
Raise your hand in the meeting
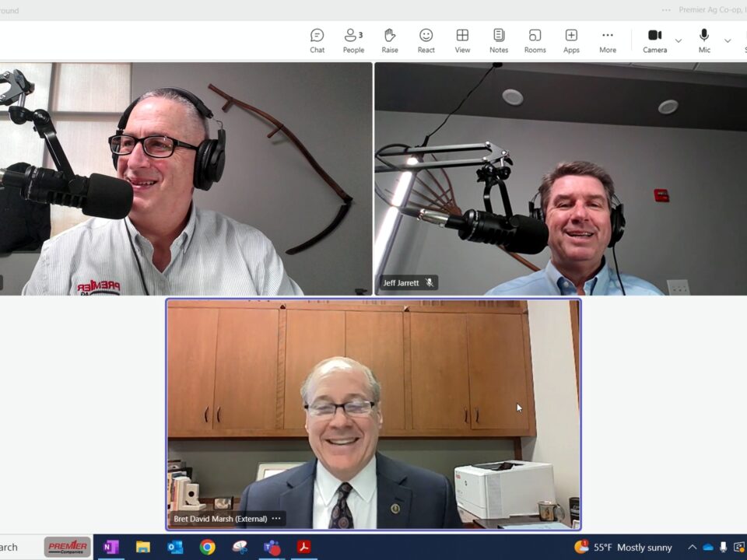pos(390,40)
